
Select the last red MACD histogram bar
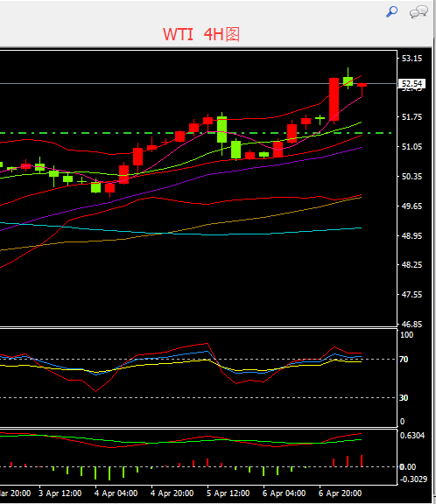pyautogui.click(x=362, y=461)
